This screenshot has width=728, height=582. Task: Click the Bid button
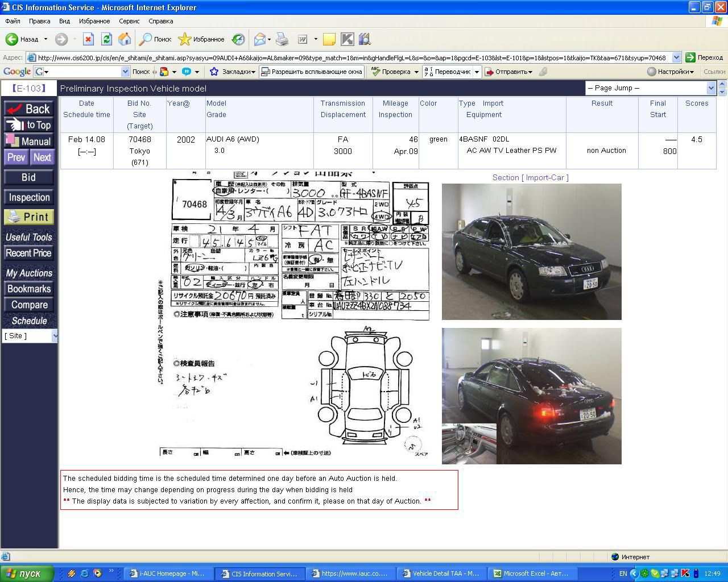(x=29, y=177)
